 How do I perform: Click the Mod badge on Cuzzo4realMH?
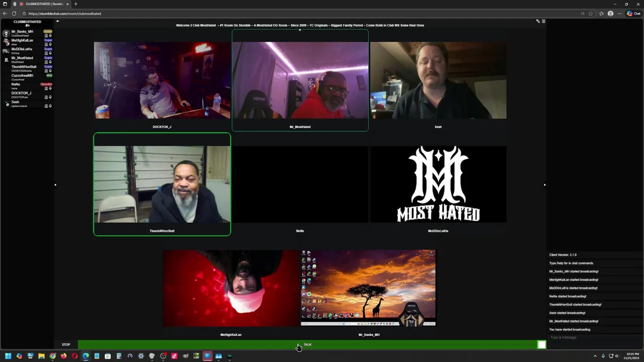(x=49, y=75)
